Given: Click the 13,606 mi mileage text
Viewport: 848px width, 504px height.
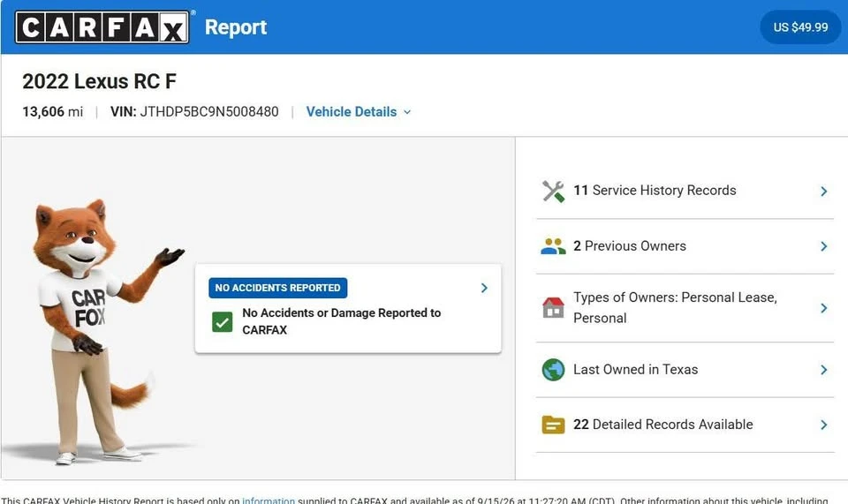Looking at the screenshot, I should pyautogui.click(x=52, y=112).
